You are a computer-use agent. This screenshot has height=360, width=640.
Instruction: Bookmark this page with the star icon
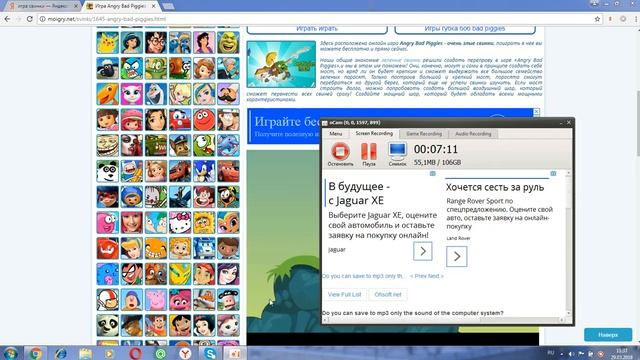click(598, 19)
